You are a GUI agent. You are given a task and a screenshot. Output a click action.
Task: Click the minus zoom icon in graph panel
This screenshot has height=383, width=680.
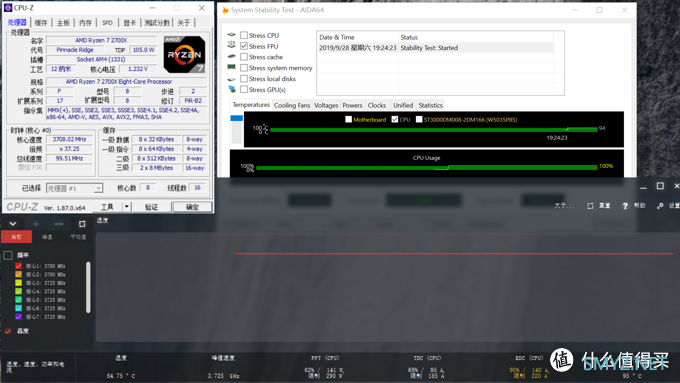59,224
